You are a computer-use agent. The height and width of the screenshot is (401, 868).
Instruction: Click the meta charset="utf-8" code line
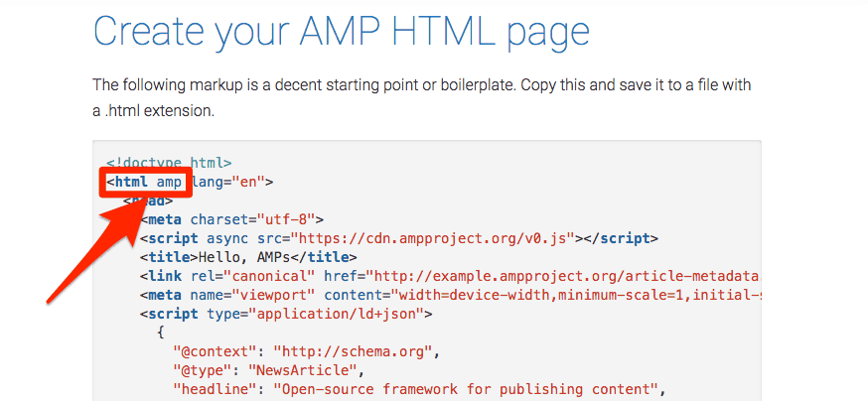click(x=231, y=219)
